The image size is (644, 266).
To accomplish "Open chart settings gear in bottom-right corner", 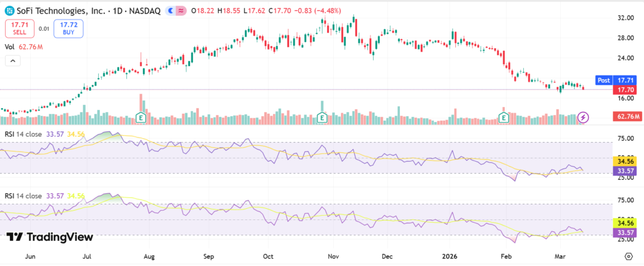I will click(628, 256).
